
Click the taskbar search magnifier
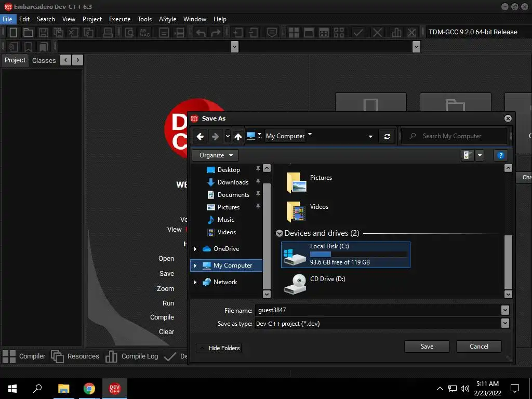[x=37, y=389]
